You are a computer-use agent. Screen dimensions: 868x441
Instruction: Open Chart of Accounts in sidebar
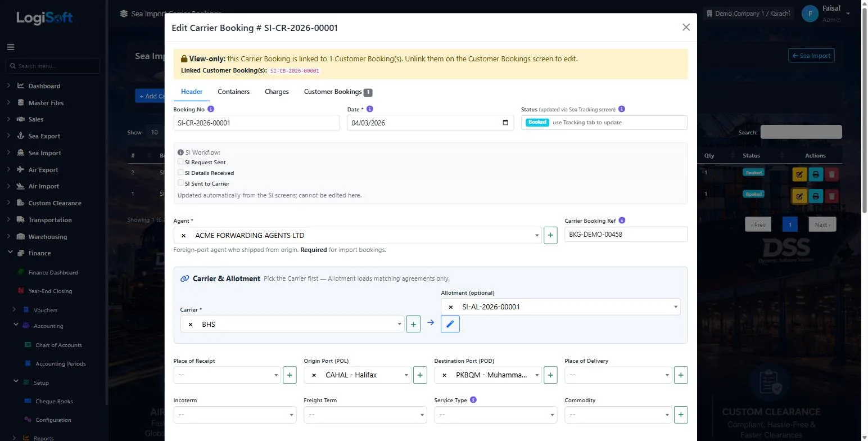pyautogui.click(x=58, y=345)
